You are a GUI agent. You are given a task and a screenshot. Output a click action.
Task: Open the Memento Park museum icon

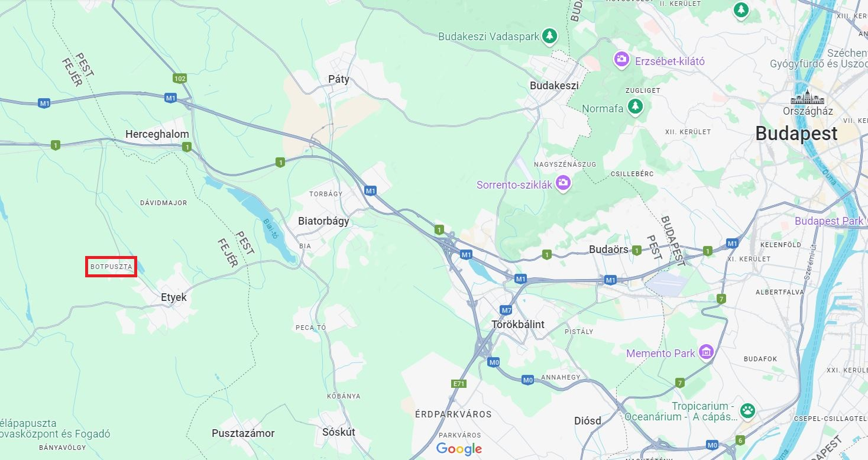click(705, 352)
